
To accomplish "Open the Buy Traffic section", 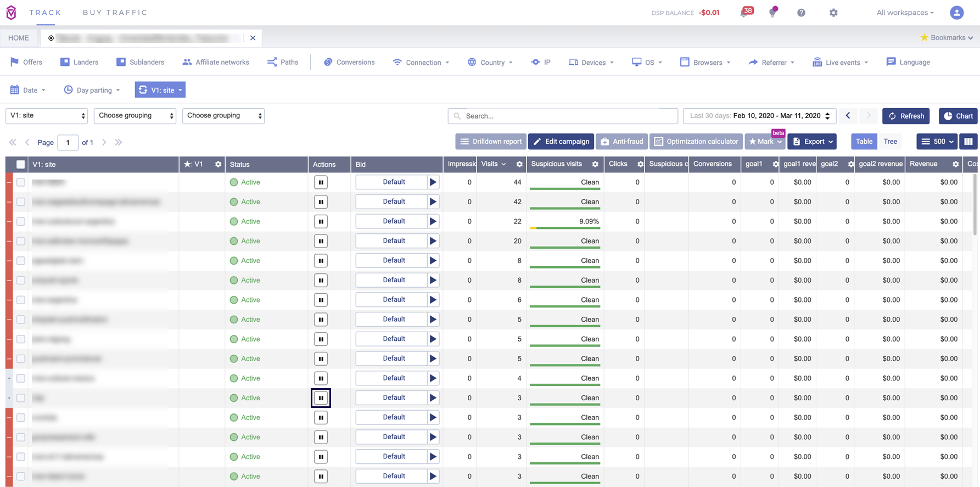I will 115,13.
